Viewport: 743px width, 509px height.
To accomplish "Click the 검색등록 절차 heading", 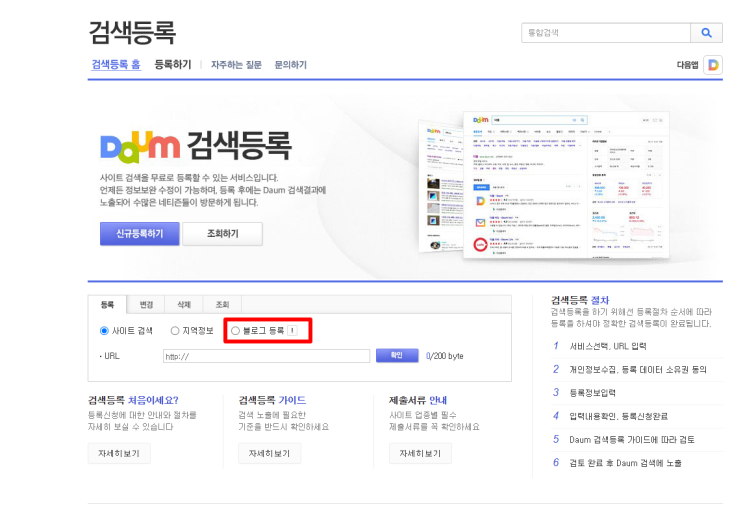I will pos(580,300).
